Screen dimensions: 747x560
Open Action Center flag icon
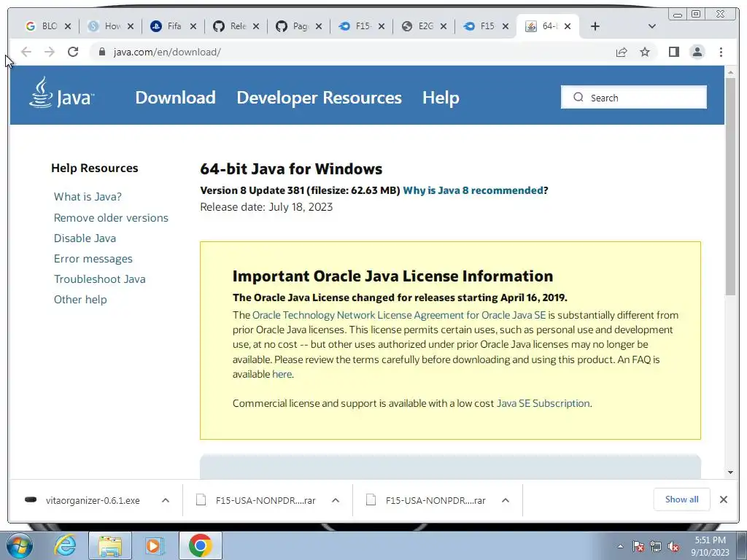(638, 546)
